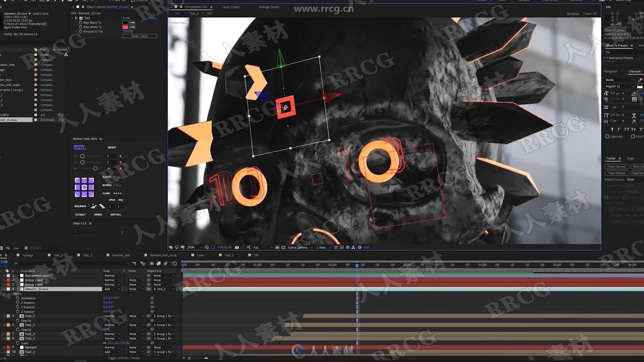This screenshot has width=644, height=362.
Task: Click Elastic wave icon in Motion Tools
Action: pyautogui.click(x=117, y=177)
